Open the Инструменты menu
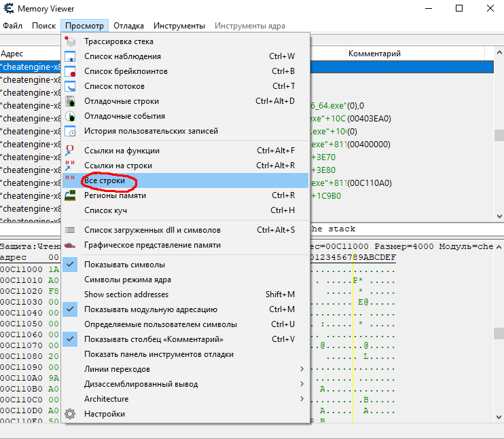Image resolution: width=504 pixels, height=439 pixels. (x=179, y=26)
